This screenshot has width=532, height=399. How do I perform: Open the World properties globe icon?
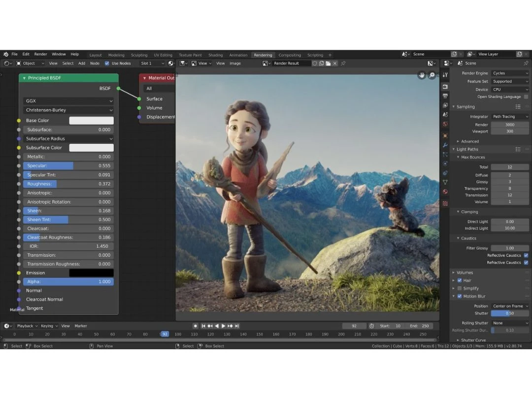click(445, 124)
